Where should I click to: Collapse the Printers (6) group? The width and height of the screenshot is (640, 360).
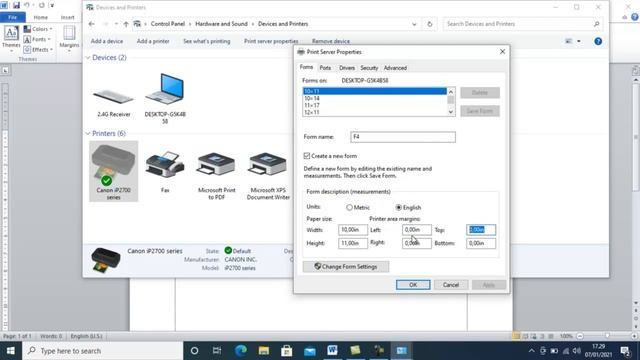(x=88, y=133)
